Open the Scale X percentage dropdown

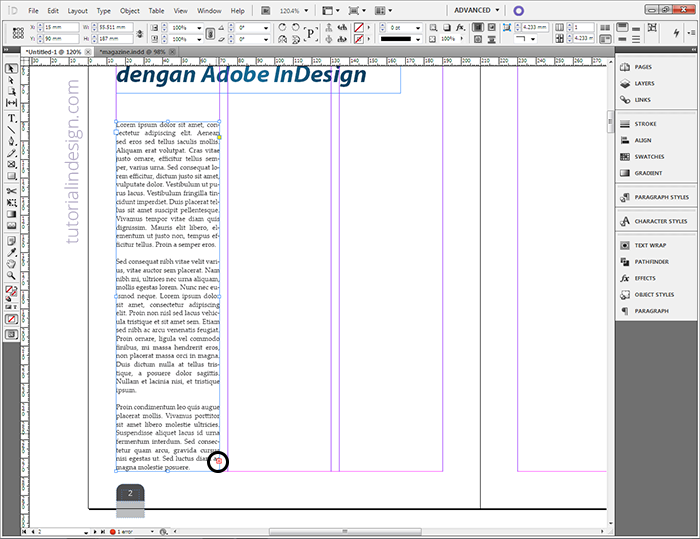[199, 28]
